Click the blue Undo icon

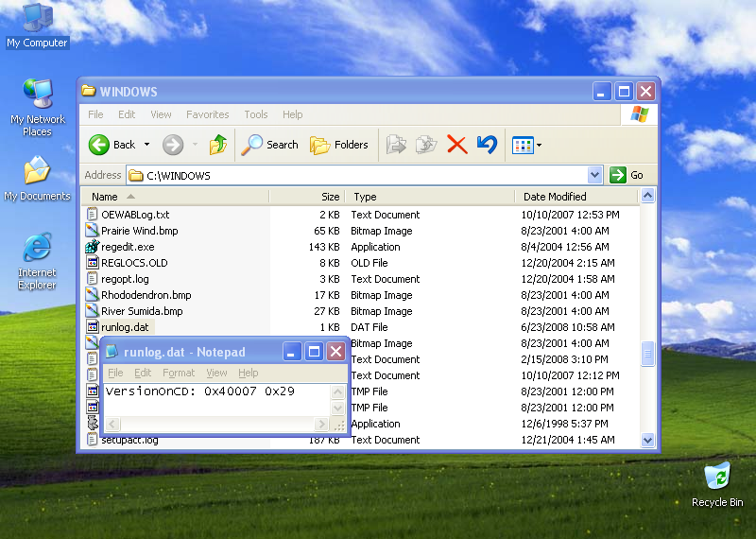coord(487,145)
